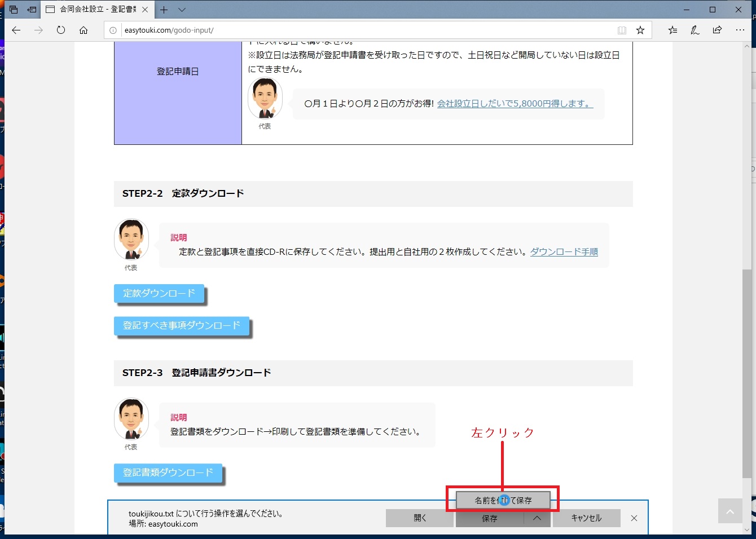Go to the browser home page icon
Viewport: 756px width, 539px height.
click(83, 30)
